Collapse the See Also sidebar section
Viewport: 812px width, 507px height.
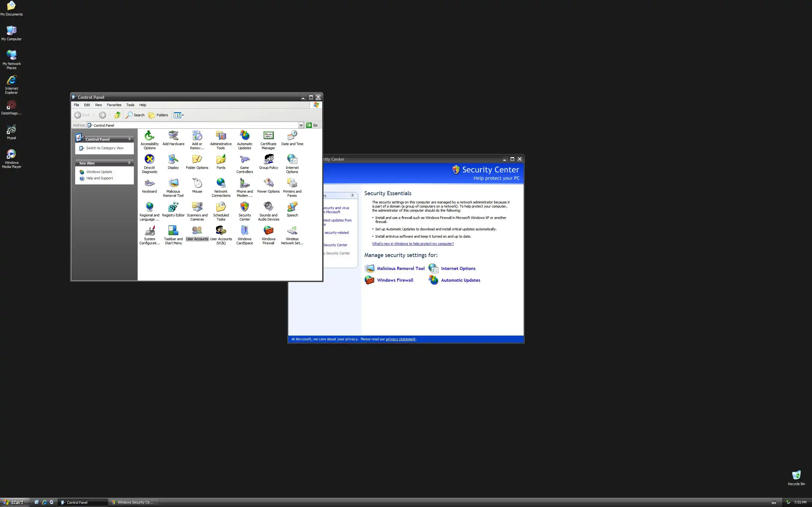[x=129, y=163]
